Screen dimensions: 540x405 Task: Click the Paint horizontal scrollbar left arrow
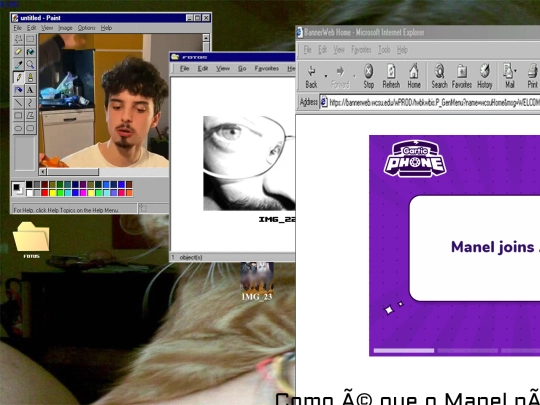pyautogui.click(x=43, y=172)
